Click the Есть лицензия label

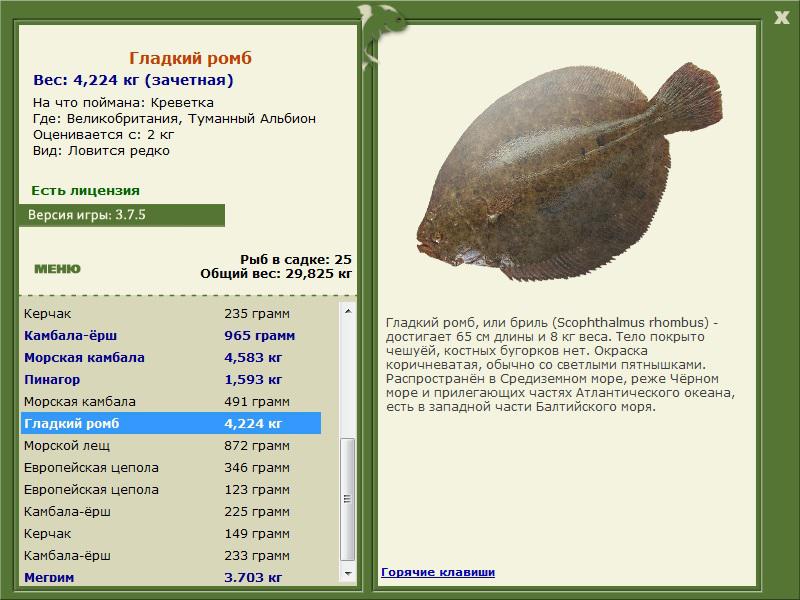[85, 190]
